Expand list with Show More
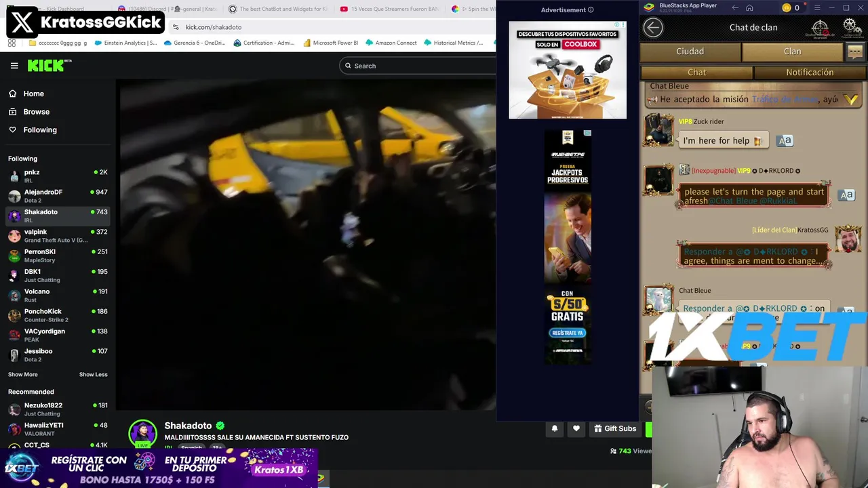 pos(23,374)
